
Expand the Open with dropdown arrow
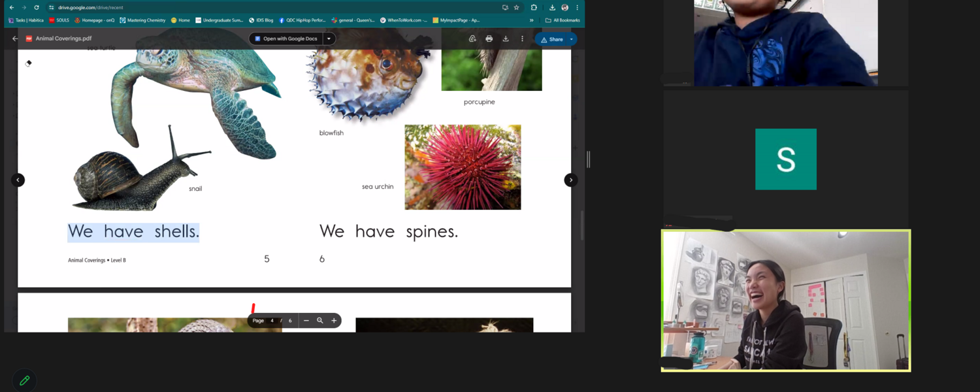pos(329,39)
